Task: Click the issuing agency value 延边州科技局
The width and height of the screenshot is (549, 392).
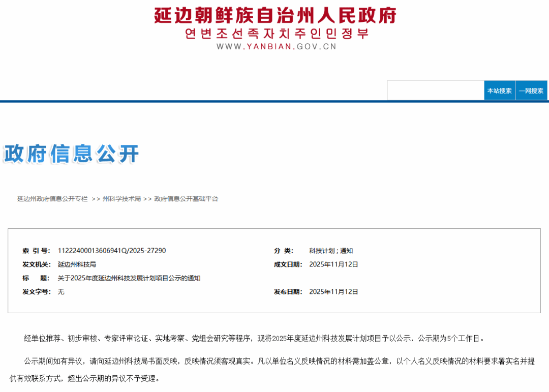Action: 77,264
